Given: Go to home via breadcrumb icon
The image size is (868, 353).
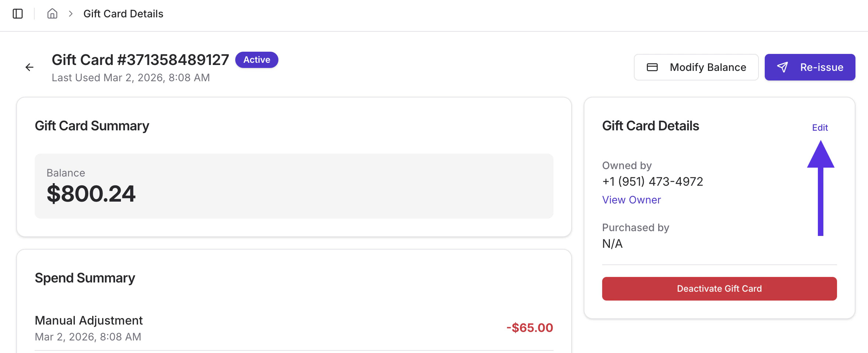Looking at the screenshot, I should pos(52,14).
